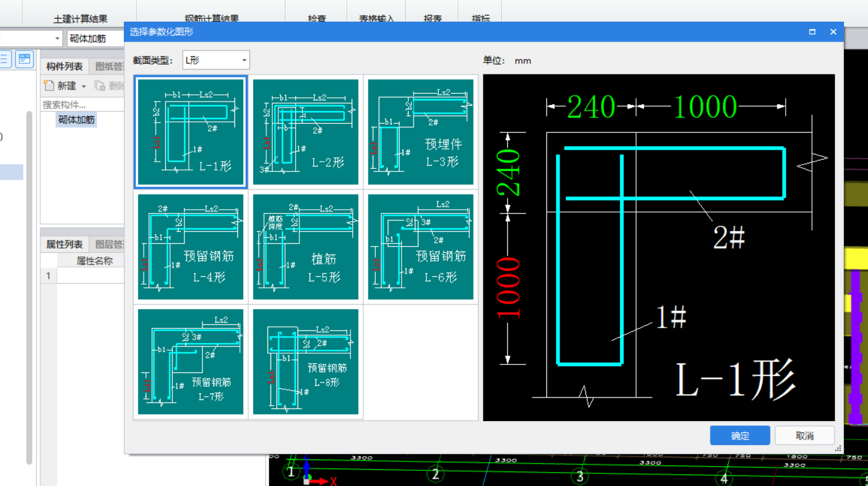This screenshot has height=486, width=868.
Task: Close the 选择参数化图形 dialog
Action: [x=833, y=32]
